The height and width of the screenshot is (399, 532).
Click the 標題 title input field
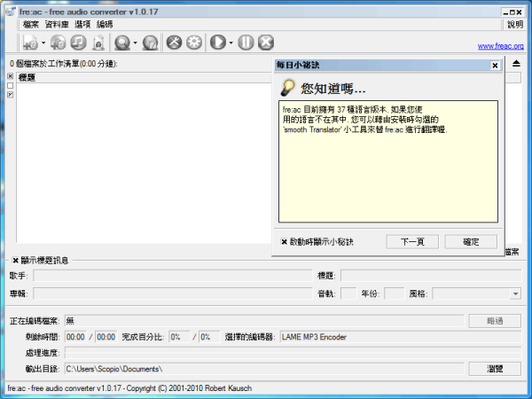(431, 276)
